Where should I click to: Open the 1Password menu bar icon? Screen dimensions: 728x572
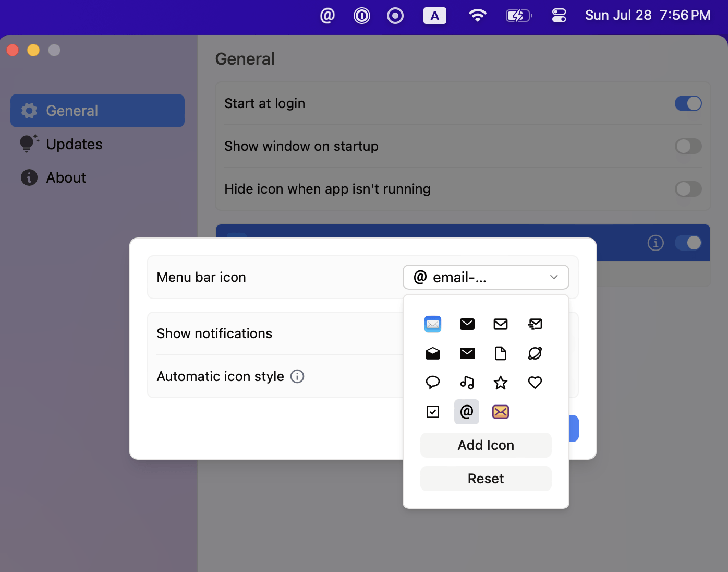click(362, 16)
